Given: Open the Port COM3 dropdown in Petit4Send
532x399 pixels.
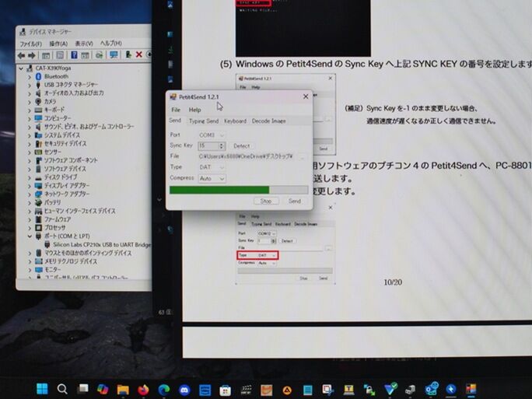Looking at the screenshot, I should coord(212,135).
